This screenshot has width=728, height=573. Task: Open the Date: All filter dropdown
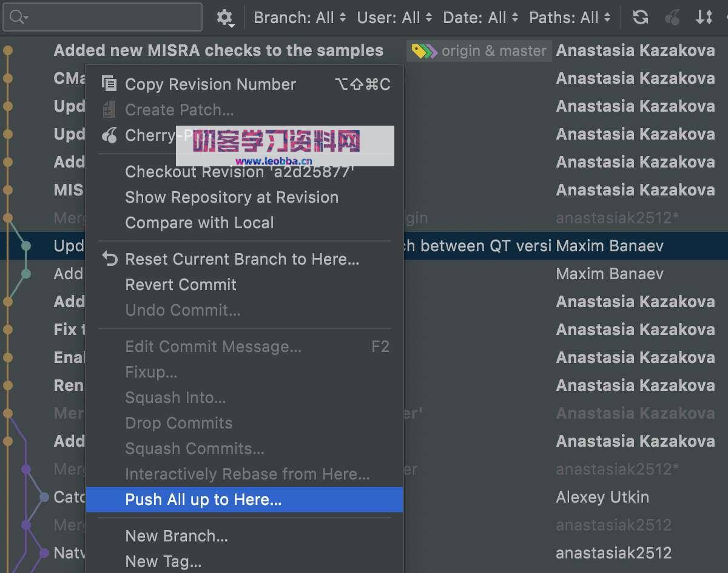[x=480, y=17]
